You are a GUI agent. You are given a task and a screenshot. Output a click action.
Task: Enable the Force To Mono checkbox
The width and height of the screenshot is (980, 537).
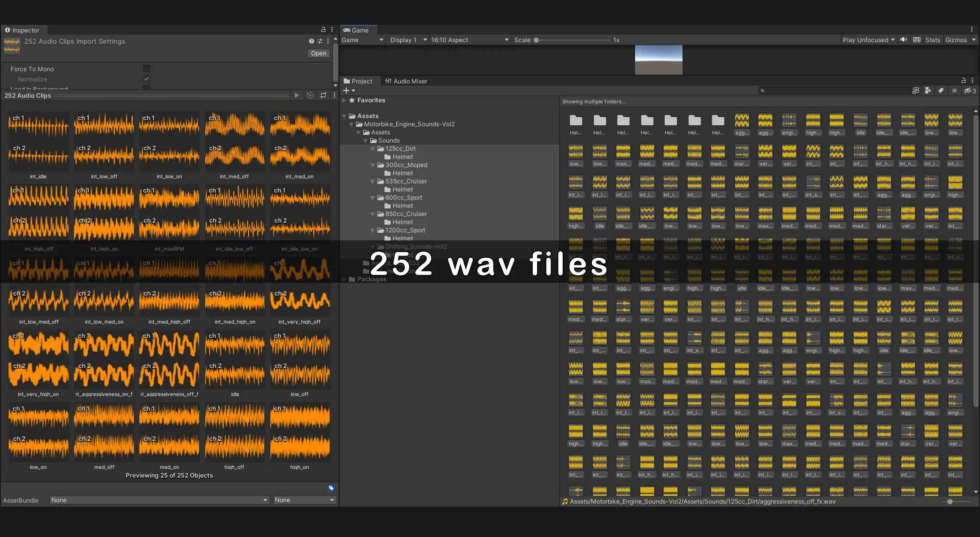[146, 69]
